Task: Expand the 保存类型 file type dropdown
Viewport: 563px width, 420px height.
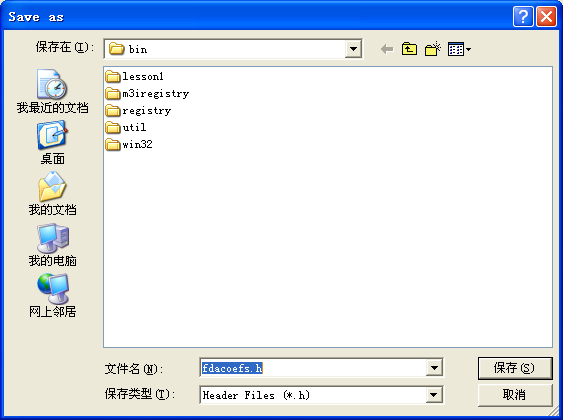Action: pos(434,395)
